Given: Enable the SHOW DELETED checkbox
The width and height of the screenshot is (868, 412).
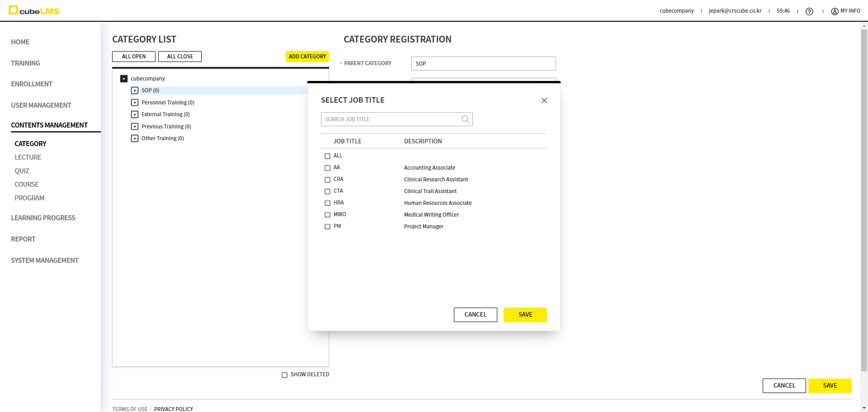Looking at the screenshot, I should (284, 375).
